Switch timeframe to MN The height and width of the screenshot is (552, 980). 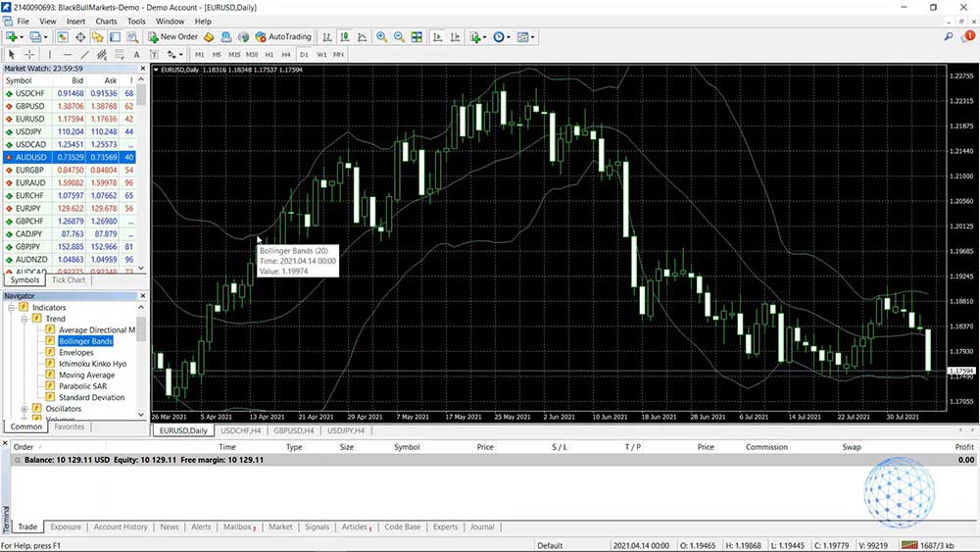[x=338, y=55]
